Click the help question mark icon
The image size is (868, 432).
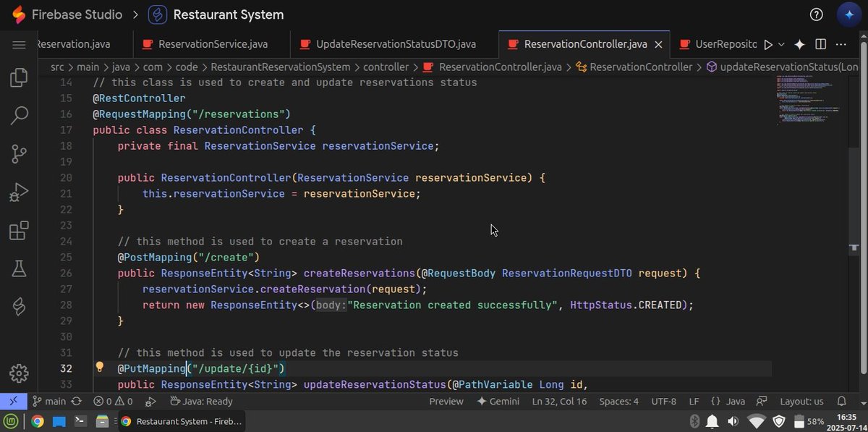[x=816, y=14]
